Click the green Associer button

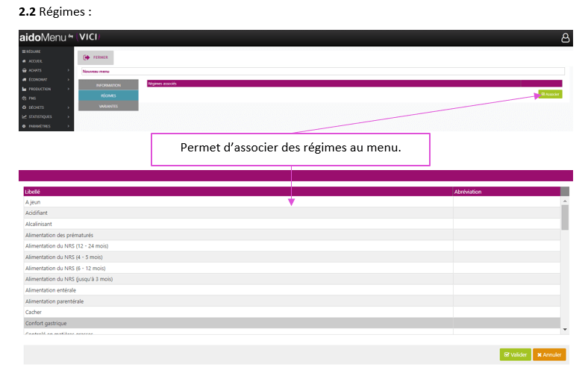550,94
